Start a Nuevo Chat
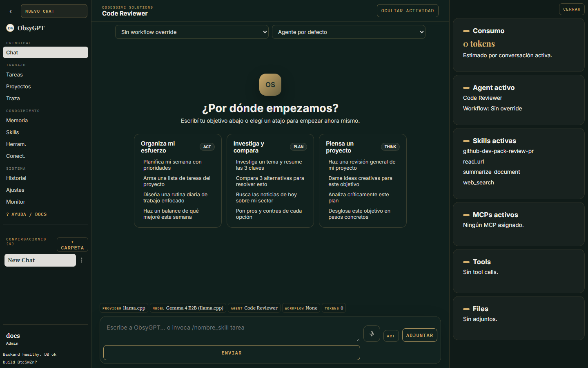This screenshot has width=588, height=368. point(54,11)
